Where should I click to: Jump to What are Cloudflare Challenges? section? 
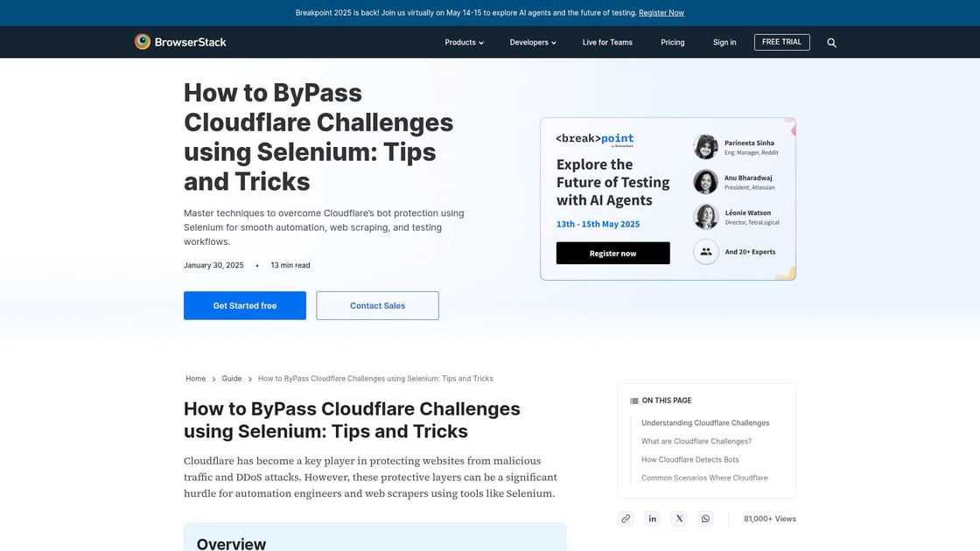click(696, 441)
